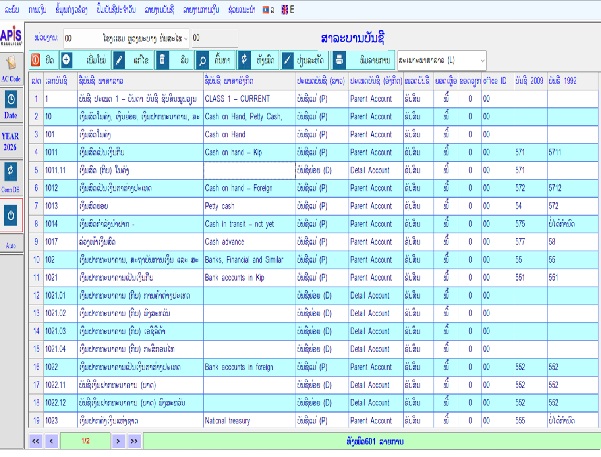Open the first menu in the menu bar
This screenshot has width=601, height=457.
coord(12,8)
